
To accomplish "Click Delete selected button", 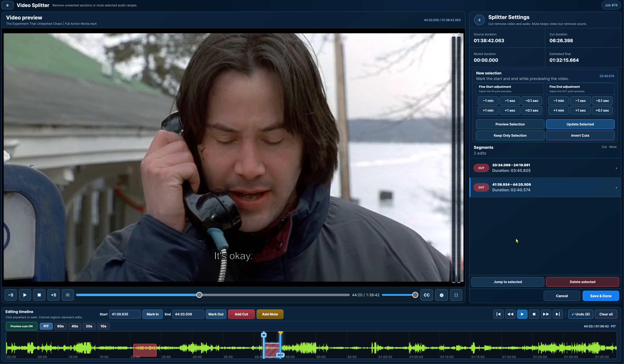I will pos(582,282).
